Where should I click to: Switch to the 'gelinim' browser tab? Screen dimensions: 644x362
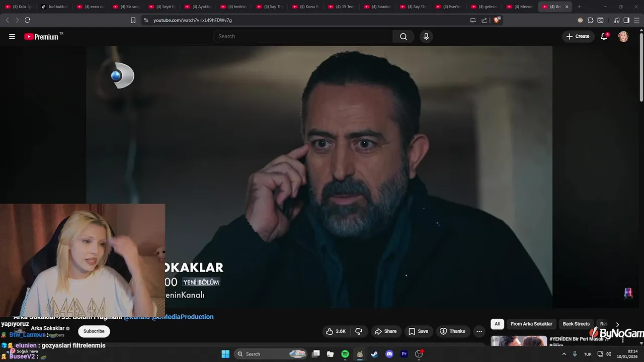484,7
